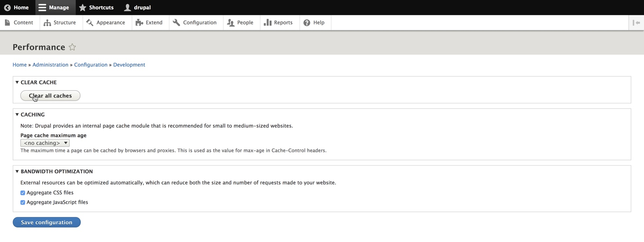Viewport: 644px width, 242px height.
Task: Click the Configuration wrench icon
Action: 176,23
